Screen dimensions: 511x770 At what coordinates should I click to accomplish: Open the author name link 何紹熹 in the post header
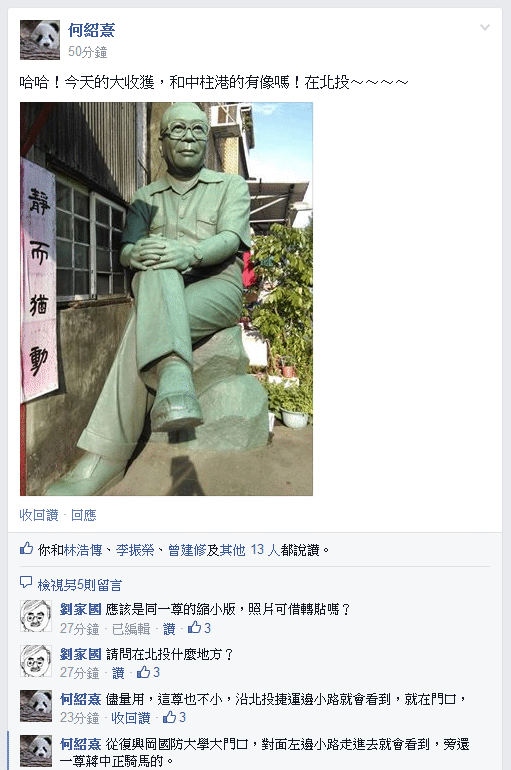click(x=91, y=30)
